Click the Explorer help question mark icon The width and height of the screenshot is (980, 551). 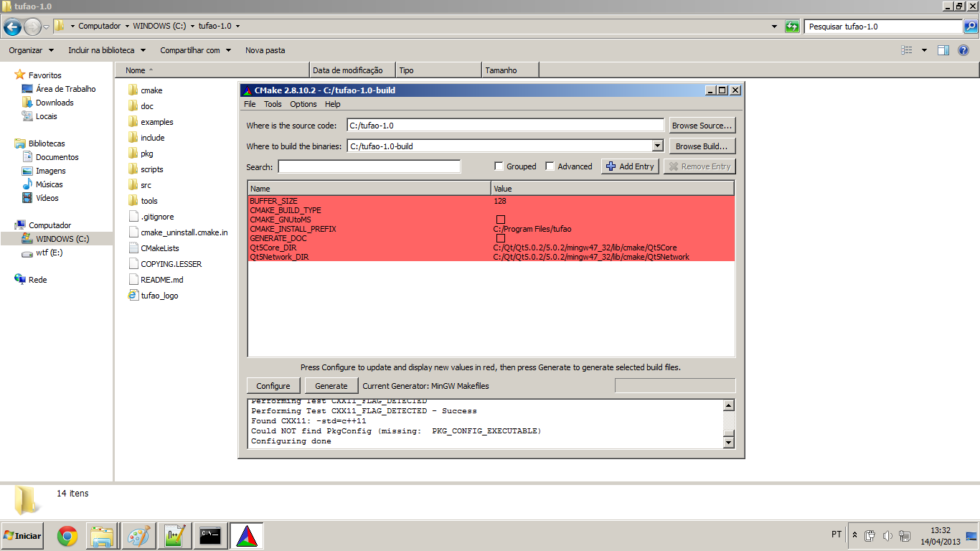click(963, 50)
